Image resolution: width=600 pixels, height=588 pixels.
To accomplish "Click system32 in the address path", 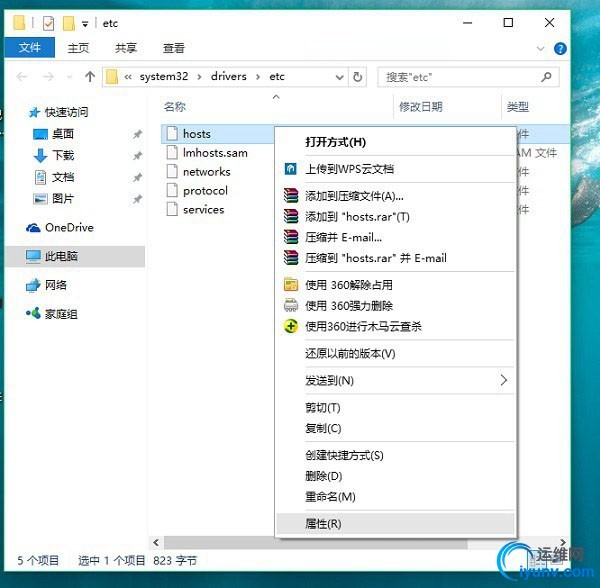I will [164, 77].
